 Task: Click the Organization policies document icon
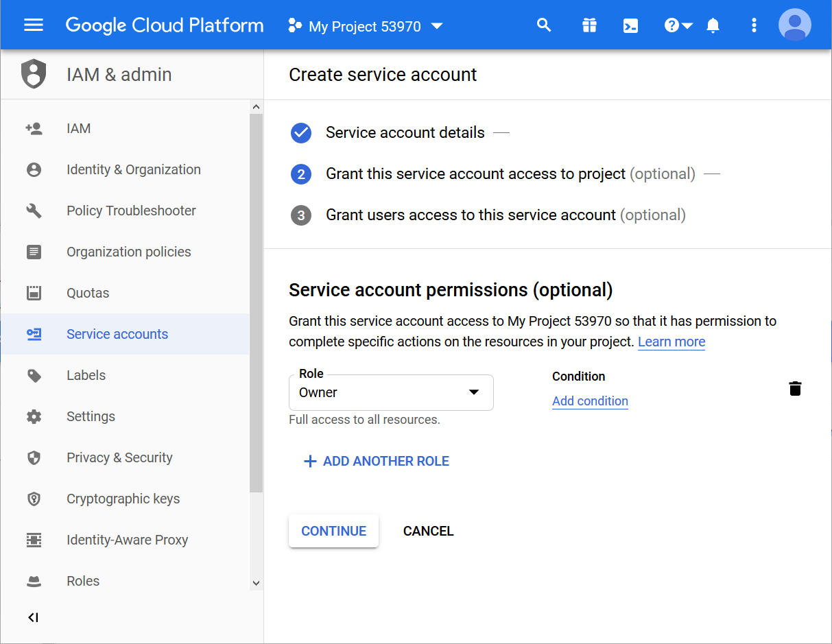click(34, 252)
